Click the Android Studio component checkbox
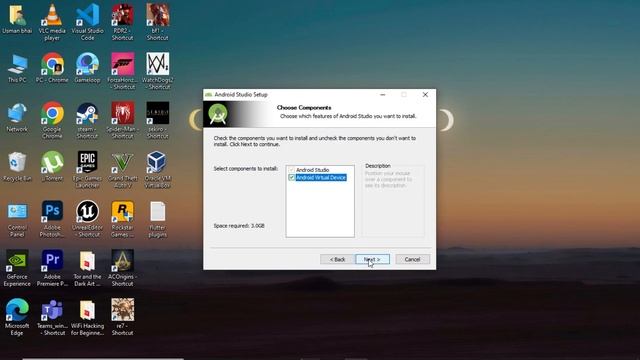The width and height of the screenshot is (640, 360). coord(291,170)
